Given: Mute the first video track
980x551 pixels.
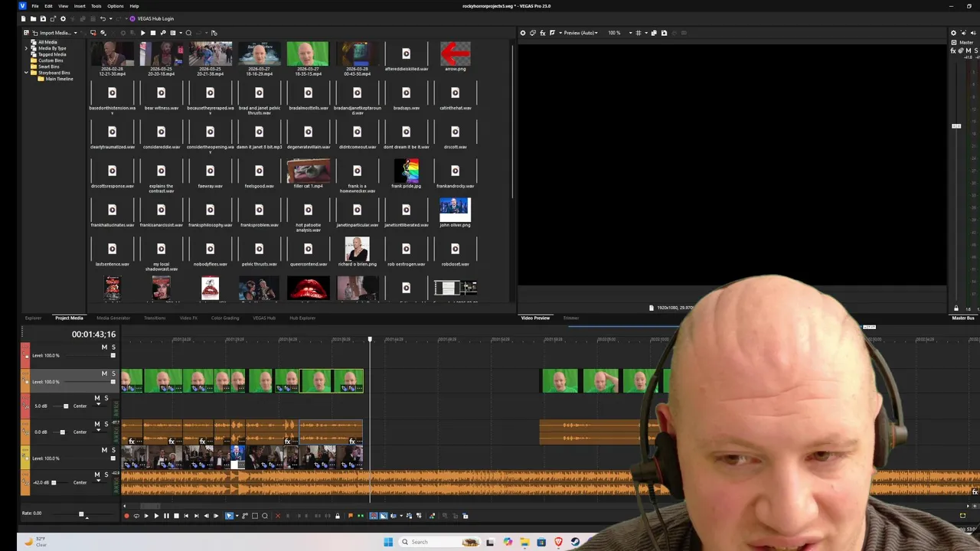Looking at the screenshot, I should 104,347.
